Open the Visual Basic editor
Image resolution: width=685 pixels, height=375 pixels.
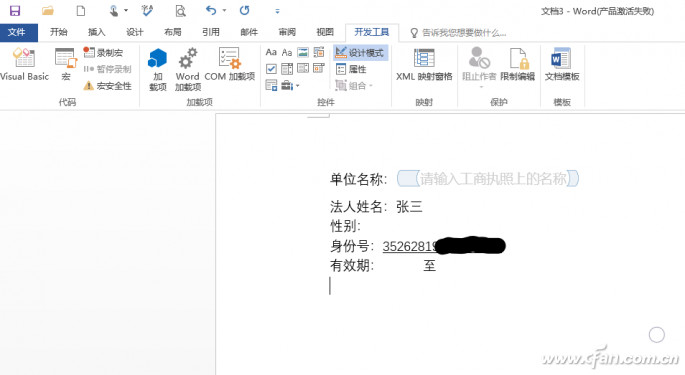click(x=24, y=64)
